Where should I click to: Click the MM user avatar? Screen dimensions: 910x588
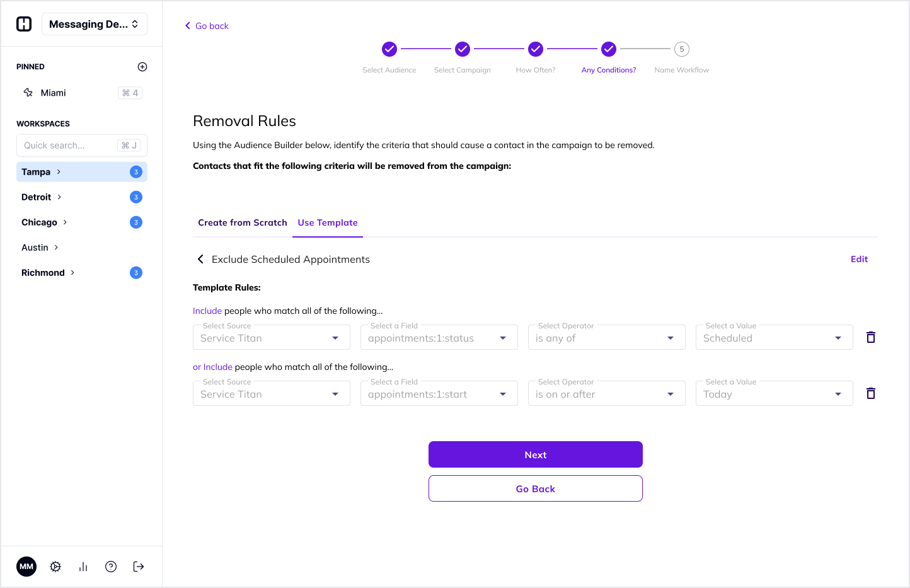click(x=26, y=567)
